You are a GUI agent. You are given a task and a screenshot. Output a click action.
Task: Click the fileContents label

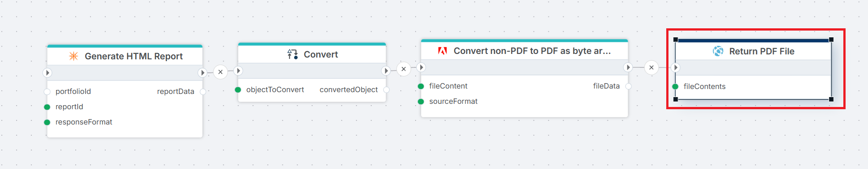pos(704,86)
